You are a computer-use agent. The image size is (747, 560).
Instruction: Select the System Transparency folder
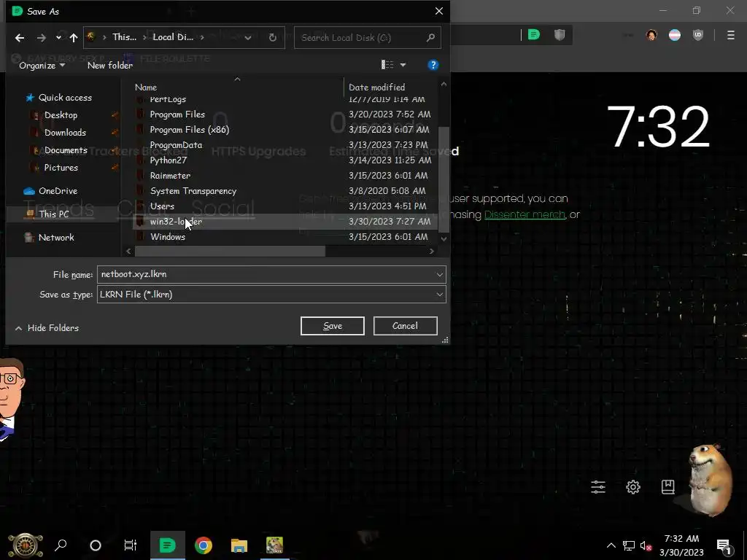pyautogui.click(x=193, y=191)
